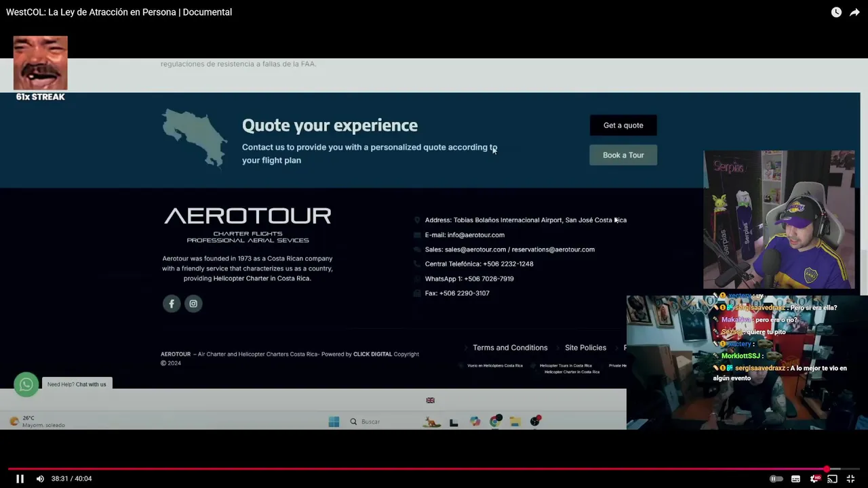The image size is (868, 488).
Task: Open the Windows Start menu
Action: [334, 422]
